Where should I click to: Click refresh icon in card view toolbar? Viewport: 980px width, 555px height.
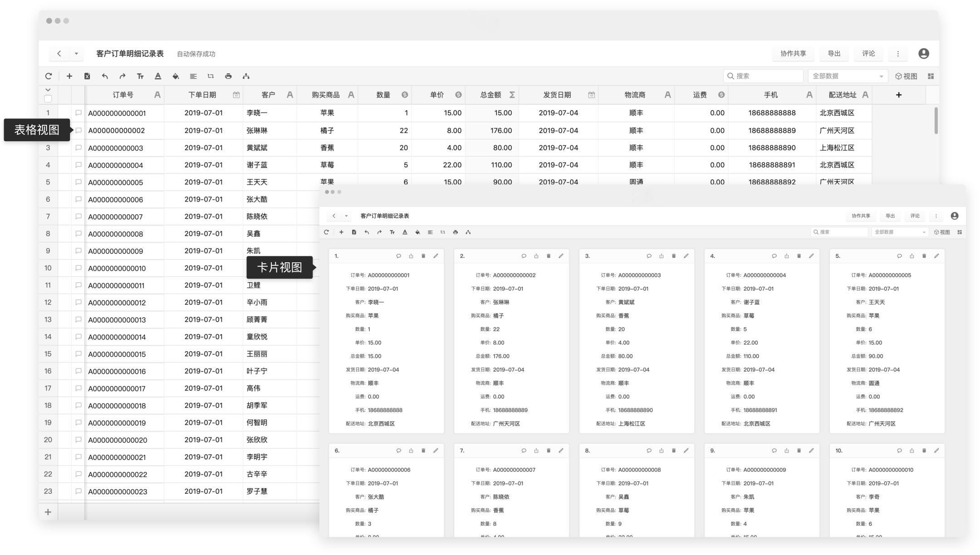[326, 232]
